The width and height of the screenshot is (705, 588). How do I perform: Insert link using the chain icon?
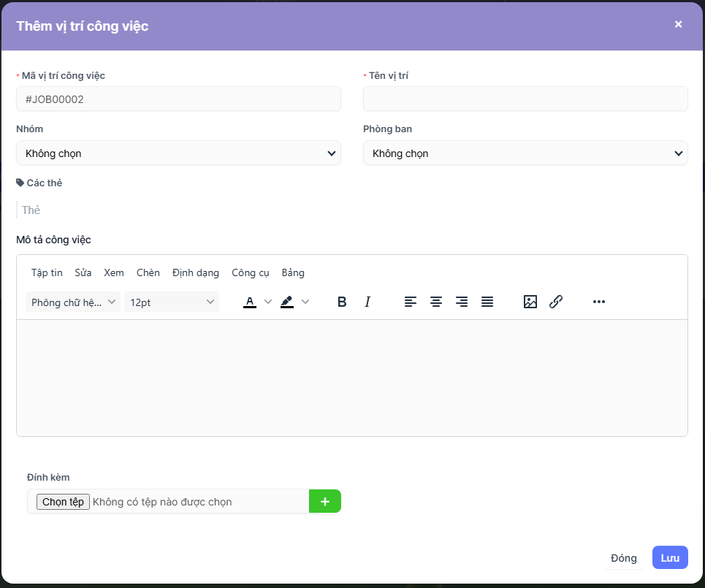coord(556,302)
